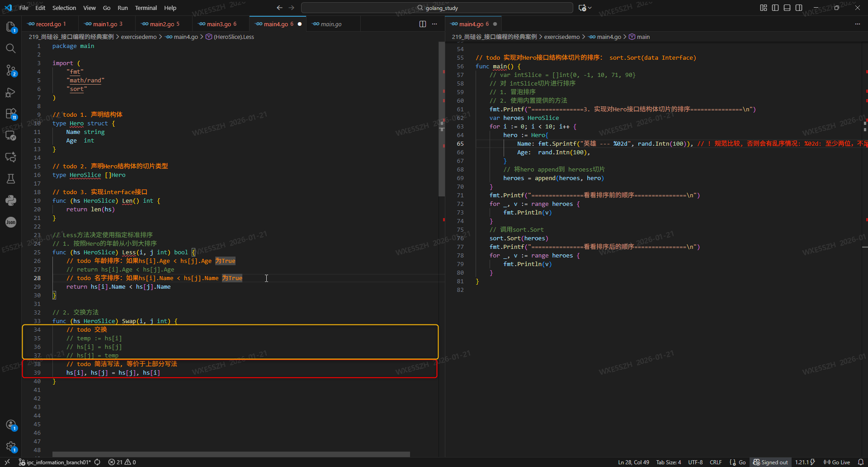This screenshot has width=868, height=467.
Task: Open the View menu
Action: pyautogui.click(x=90, y=8)
